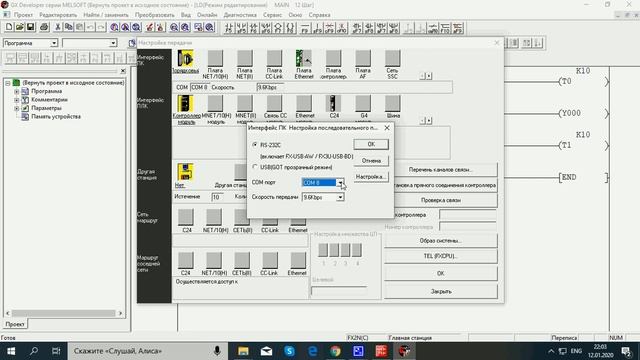Click the Проверка связи button

[441, 200]
